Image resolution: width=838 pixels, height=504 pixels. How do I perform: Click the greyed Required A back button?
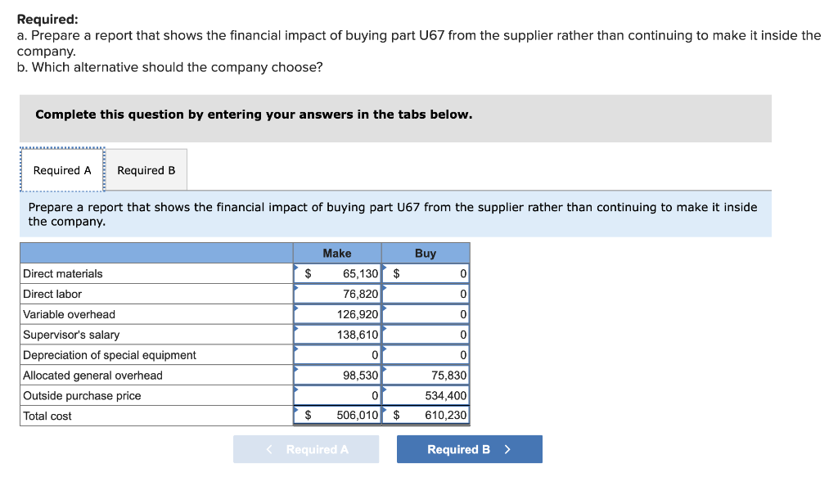coord(306,449)
